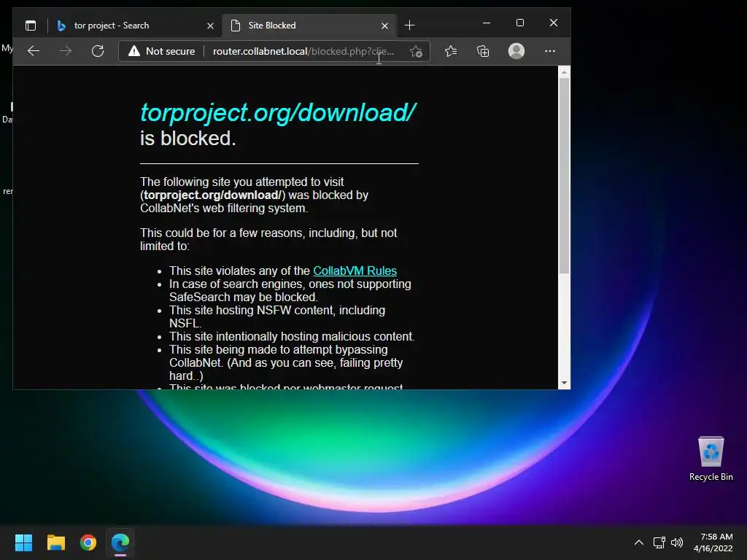Click the Microsoft Edge taskbar icon

(x=120, y=542)
